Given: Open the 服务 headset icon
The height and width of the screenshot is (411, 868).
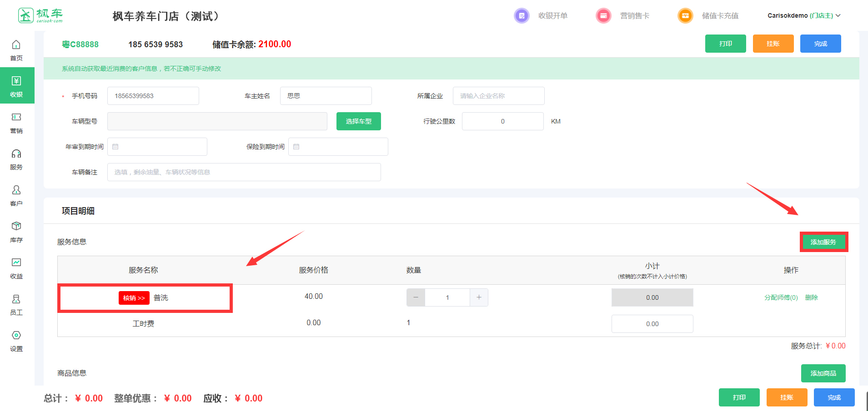Looking at the screenshot, I should pyautogui.click(x=16, y=154).
